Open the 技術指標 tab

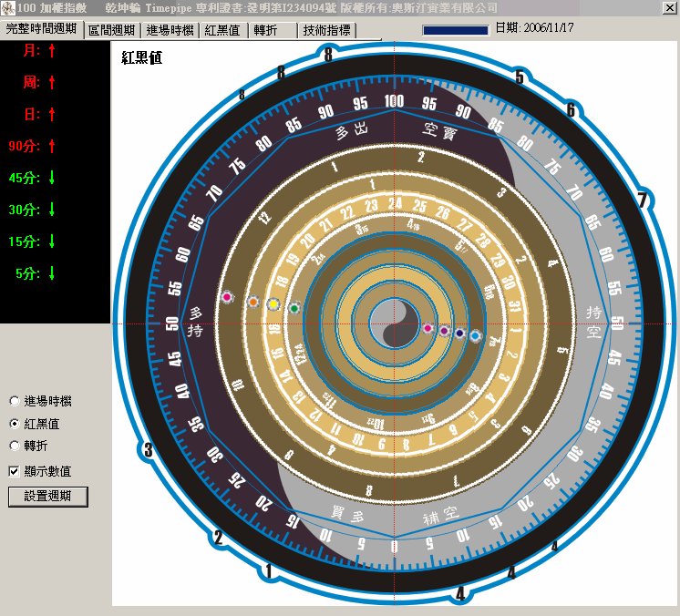click(326, 30)
